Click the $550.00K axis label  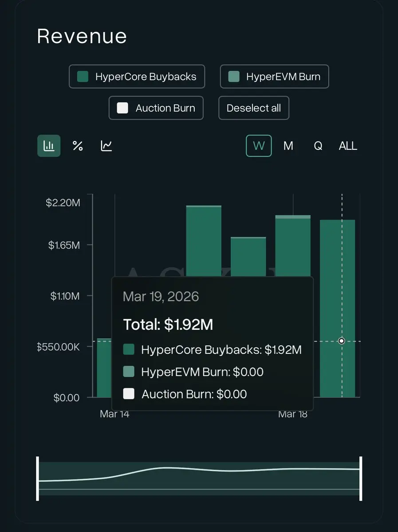click(58, 347)
